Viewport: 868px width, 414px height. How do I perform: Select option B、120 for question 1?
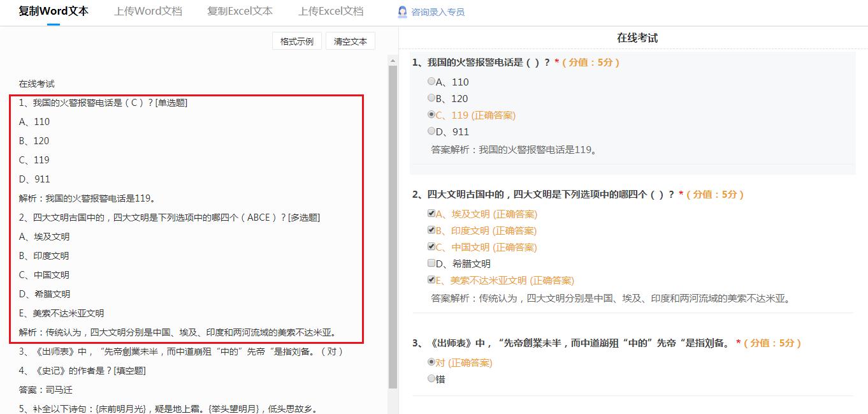point(431,98)
